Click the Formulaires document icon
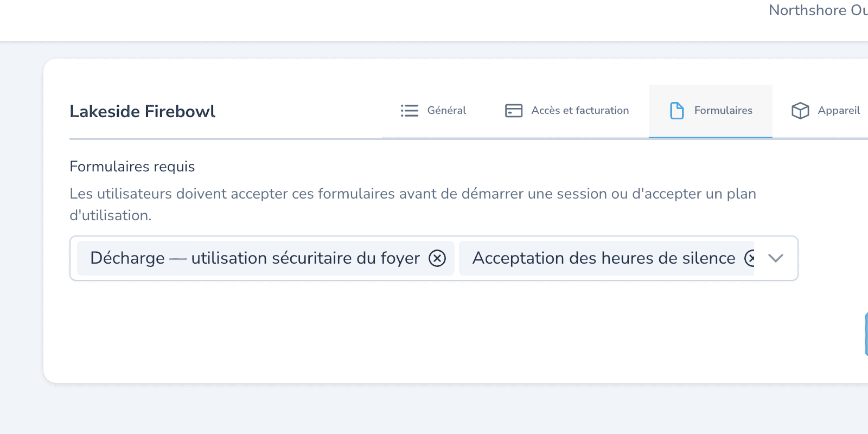The width and height of the screenshot is (868, 434). [677, 111]
